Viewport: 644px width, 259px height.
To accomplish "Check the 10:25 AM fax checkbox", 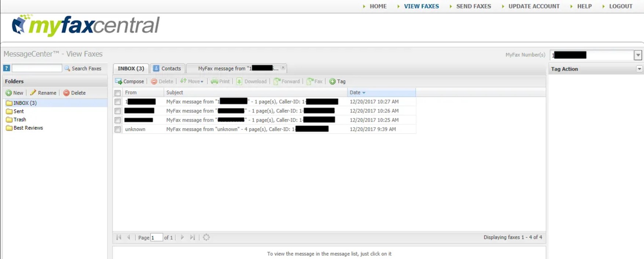I will coord(117,120).
